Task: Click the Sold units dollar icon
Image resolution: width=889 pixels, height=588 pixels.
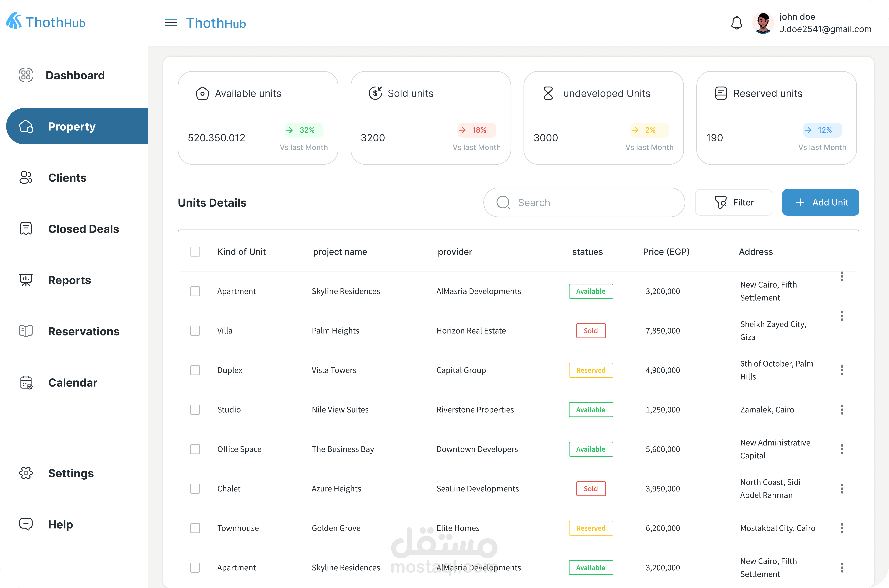Action: tap(375, 93)
